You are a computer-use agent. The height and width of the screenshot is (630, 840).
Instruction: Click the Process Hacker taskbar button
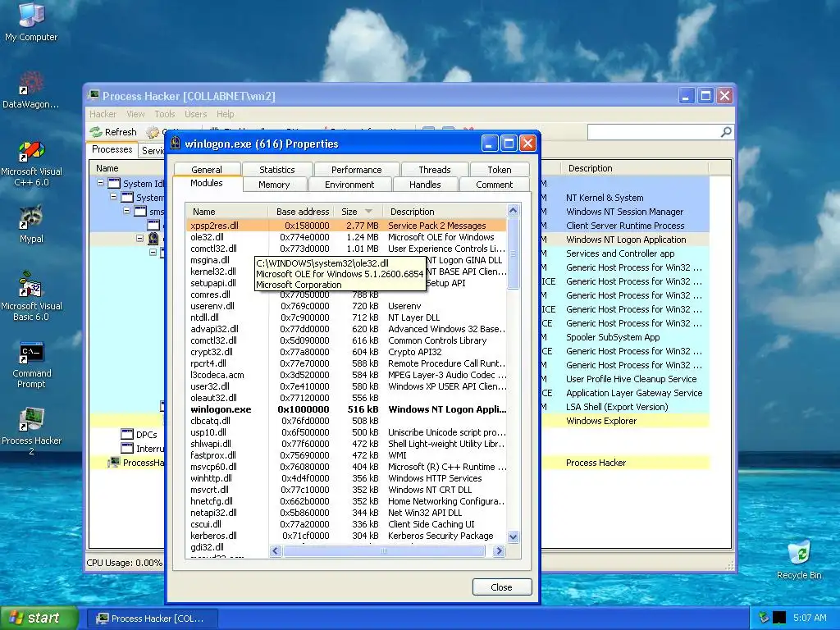coord(152,619)
